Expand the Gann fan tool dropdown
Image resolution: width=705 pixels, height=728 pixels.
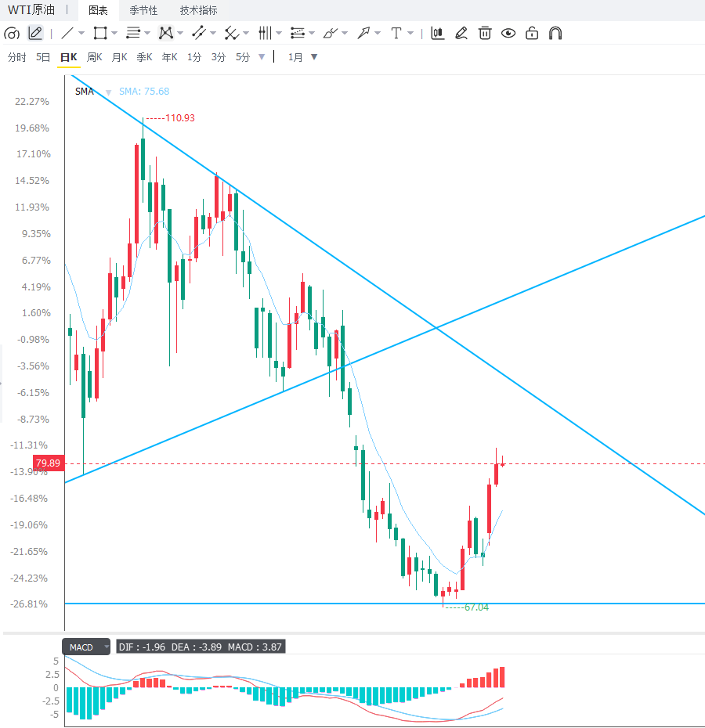tap(246, 34)
